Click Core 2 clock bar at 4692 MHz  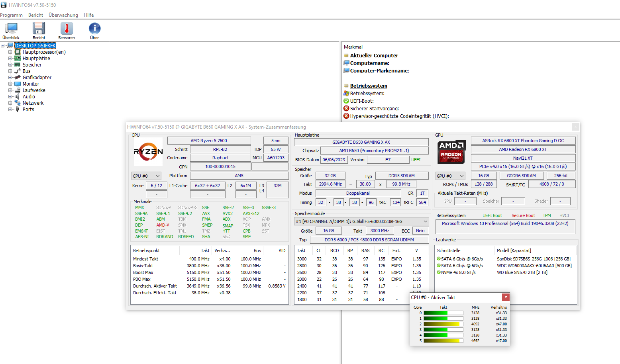click(443, 324)
